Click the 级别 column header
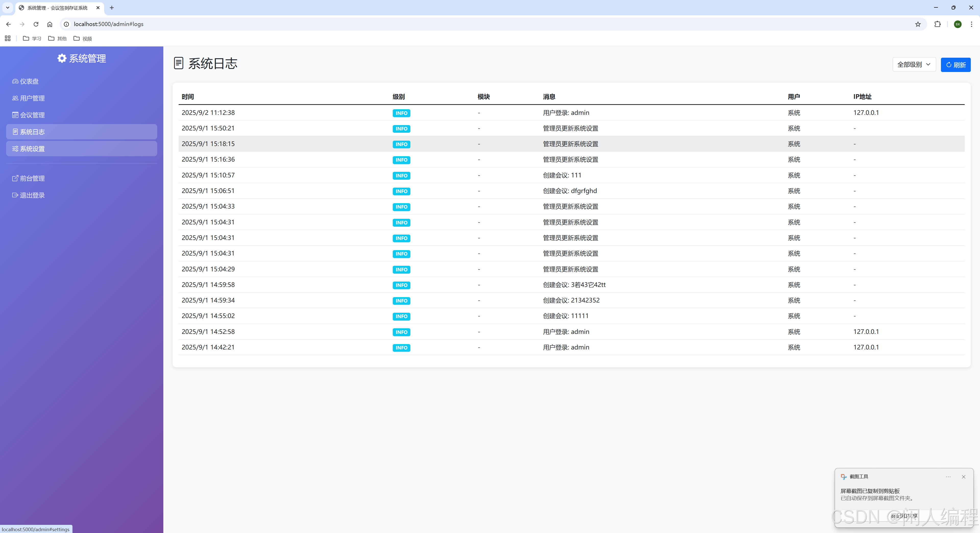Screen dimensions: 980x533 pyautogui.click(x=399, y=97)
